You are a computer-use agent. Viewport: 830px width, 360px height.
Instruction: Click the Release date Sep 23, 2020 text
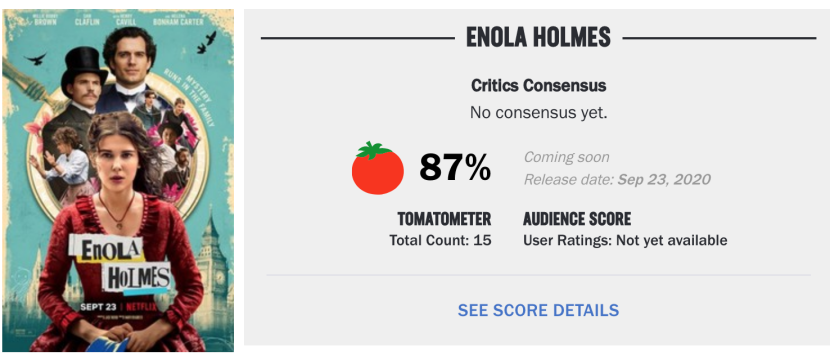coord(617,179)
